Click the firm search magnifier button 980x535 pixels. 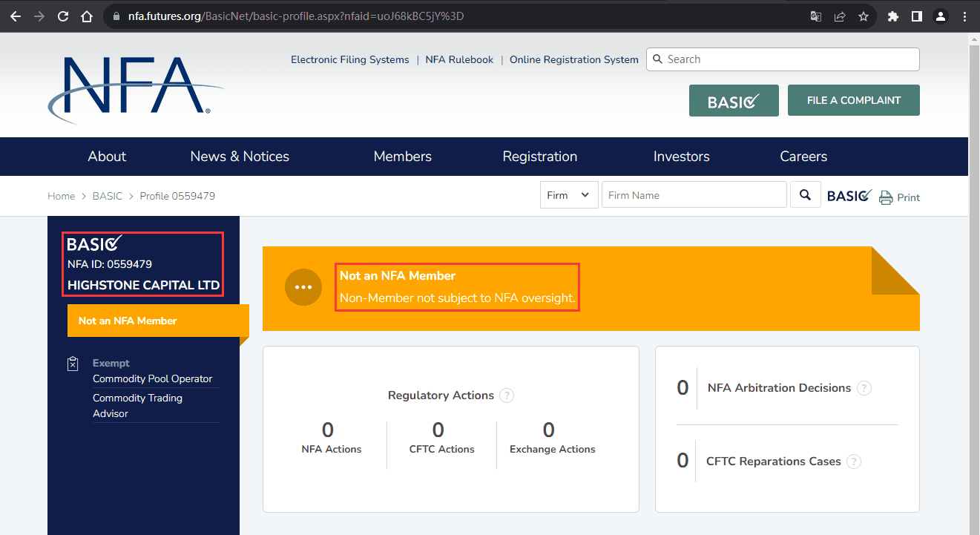click(x=806, y=195)
